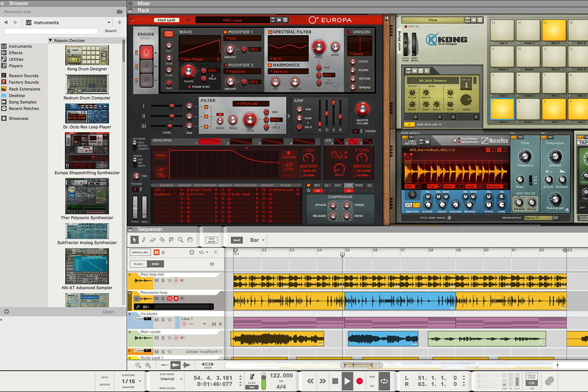This screenshot has height=392, width=588.
Task: Select the Eraser tool in Sequencer toolbar
Action: [x=153, y=240]
